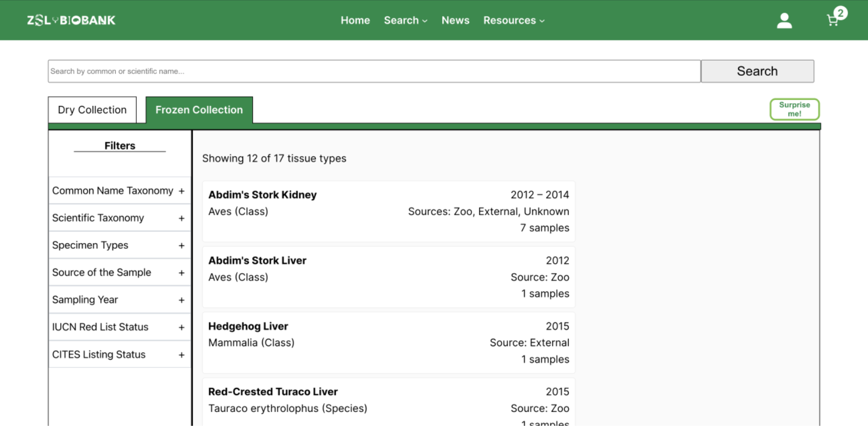Viewport: 868px width, 426px height.
Task: Focus the species name search field
Action: point(374,71)
